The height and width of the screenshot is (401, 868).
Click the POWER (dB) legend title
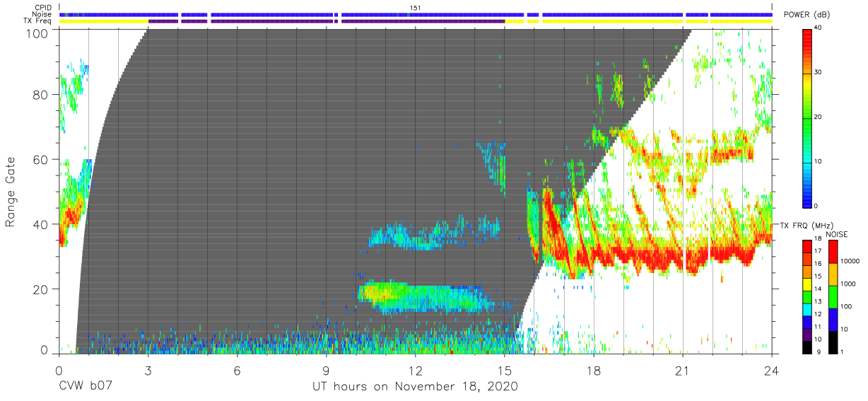tap(806, 15)
